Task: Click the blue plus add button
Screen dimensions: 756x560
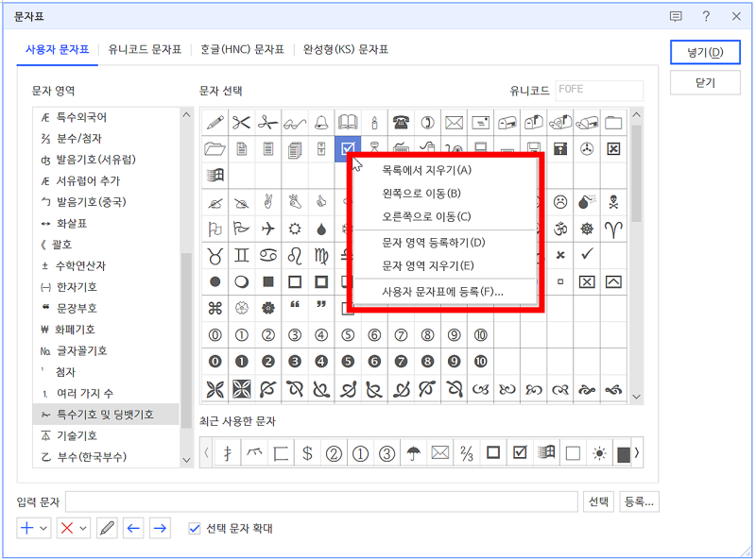Action: pos(27,528)
